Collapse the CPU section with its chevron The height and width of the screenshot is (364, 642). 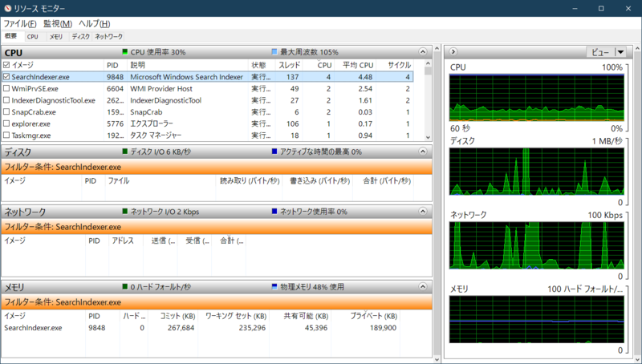pos(423,51)
